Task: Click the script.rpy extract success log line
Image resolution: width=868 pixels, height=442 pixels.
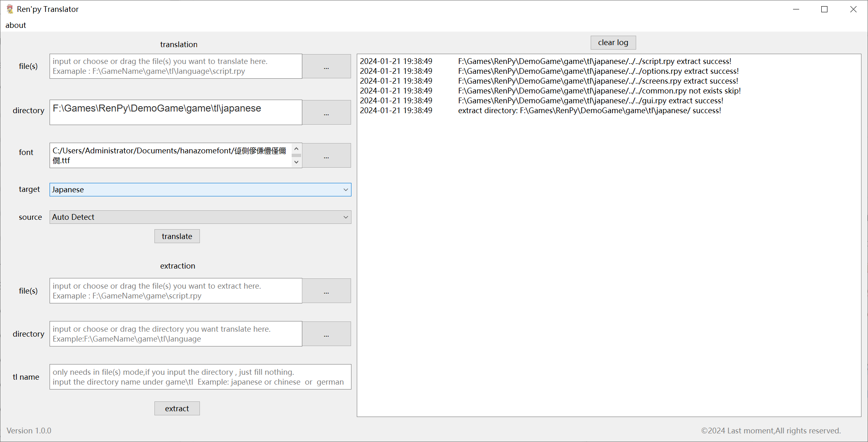Action: pos(545,62)
